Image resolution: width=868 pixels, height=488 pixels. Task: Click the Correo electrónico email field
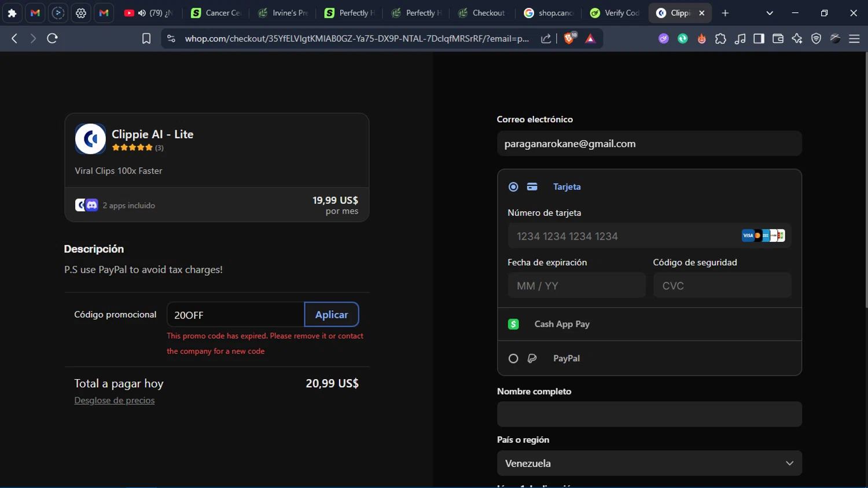(x=649, y=144)
